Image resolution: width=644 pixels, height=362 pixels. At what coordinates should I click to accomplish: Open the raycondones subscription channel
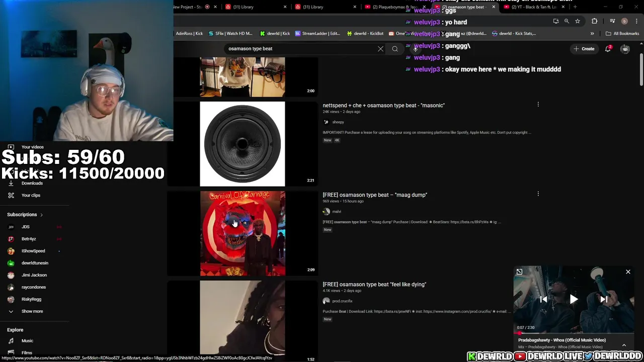(34, 287)
